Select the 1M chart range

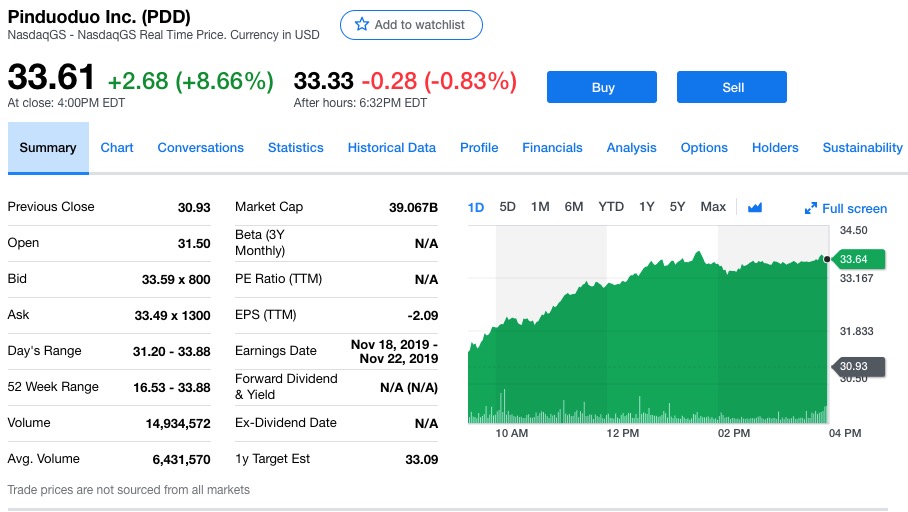pyautogui.click(x=540, y=207)
